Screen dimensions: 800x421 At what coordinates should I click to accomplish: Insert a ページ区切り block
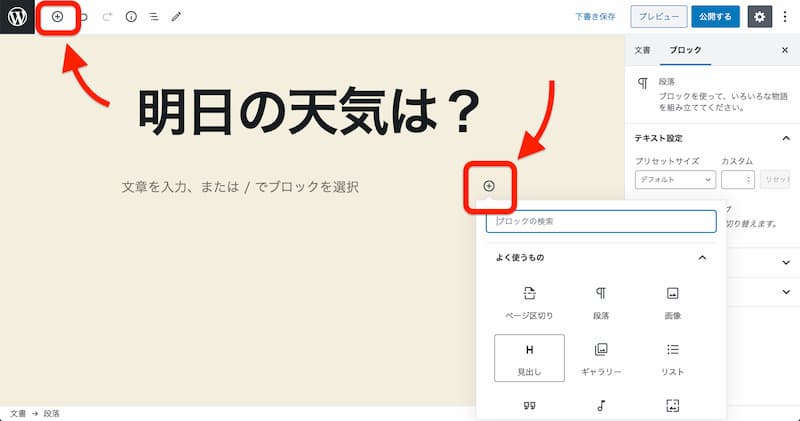click(x=529, y=302)
